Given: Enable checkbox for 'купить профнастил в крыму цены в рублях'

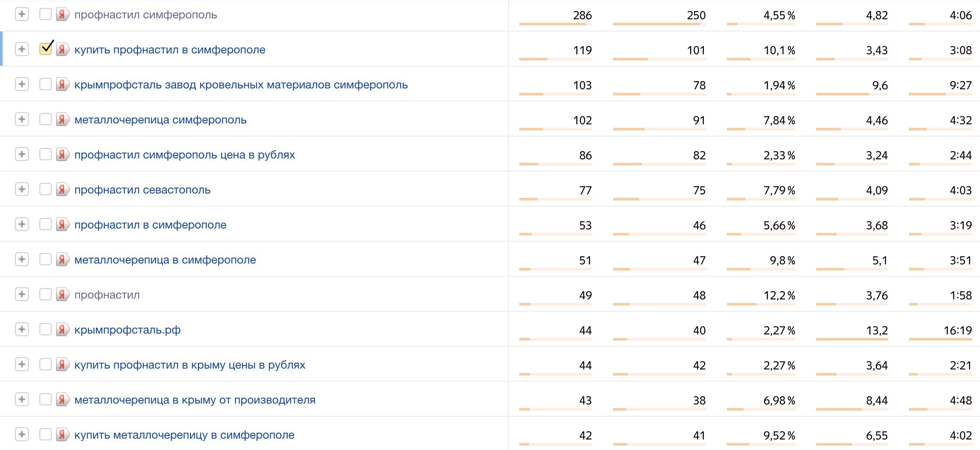Looking at the screenshot, I should 46,364.
